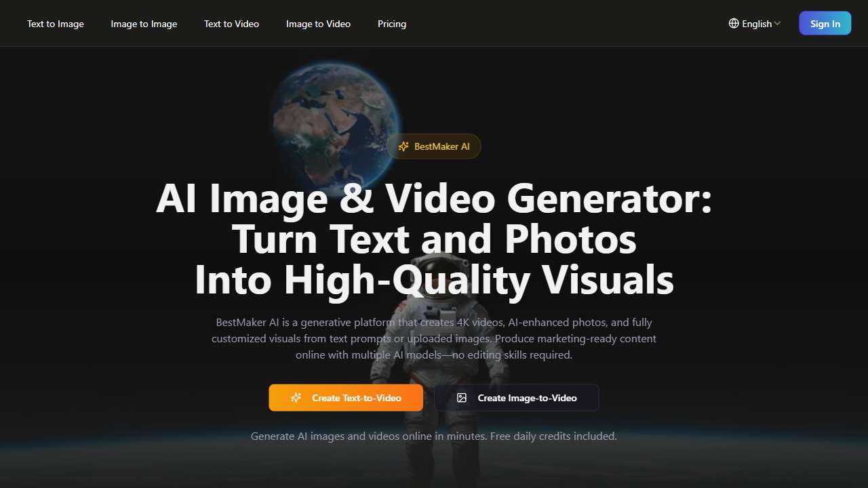View the Pricing page
The image size is (868, 488).
pos(392,24)
